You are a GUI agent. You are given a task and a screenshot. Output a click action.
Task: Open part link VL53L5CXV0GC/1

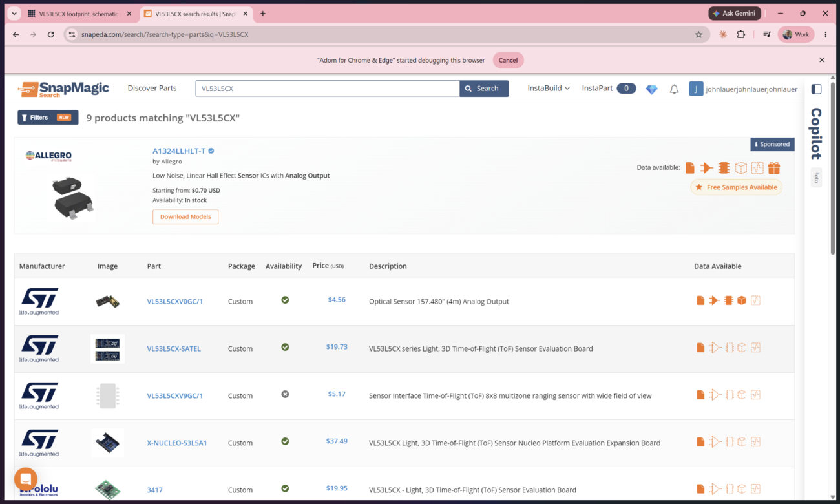[174, 301]
